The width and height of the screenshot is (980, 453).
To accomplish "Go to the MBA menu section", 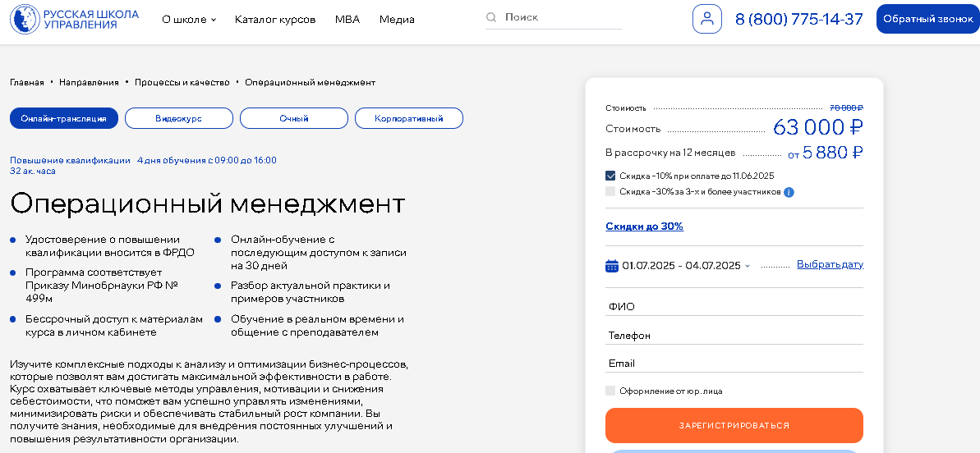I will tap(347, 20).
